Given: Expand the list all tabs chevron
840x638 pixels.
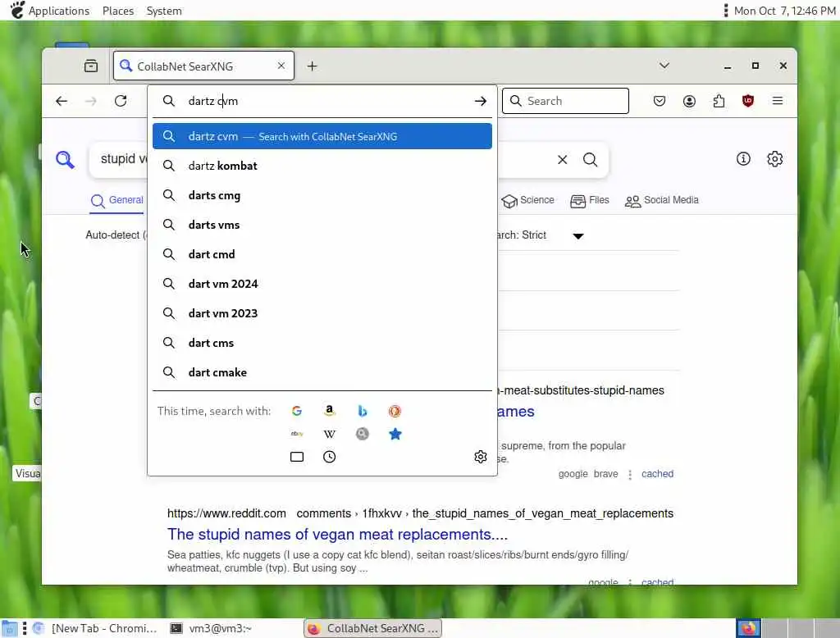Looking at the screenshot, I should [664, 66].
